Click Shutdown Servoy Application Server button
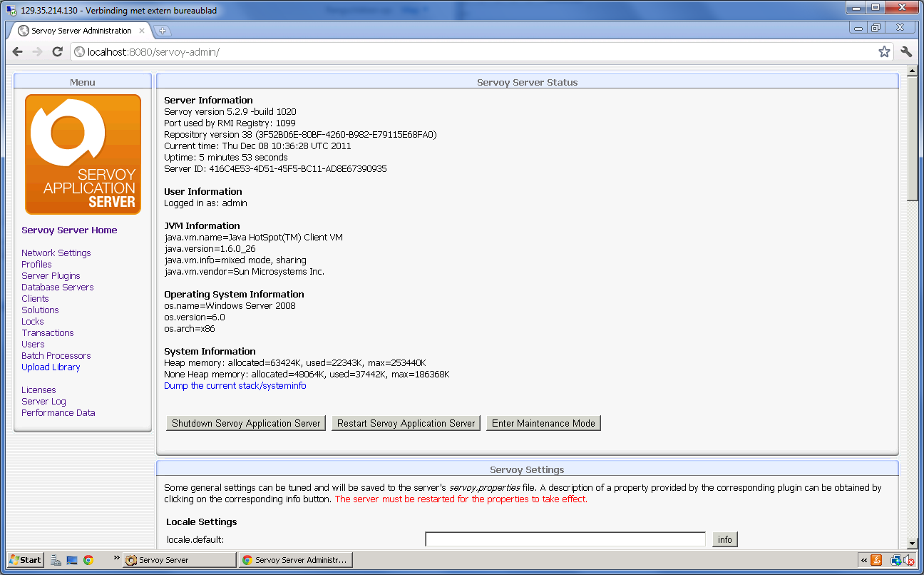924x575 pixels. [x=246, y=423]
